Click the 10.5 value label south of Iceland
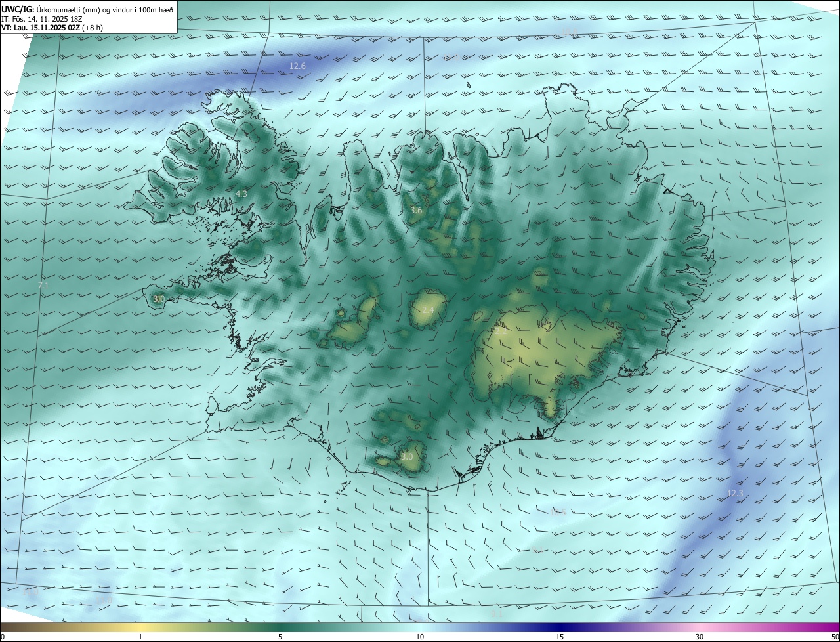Image resolution: width=840 pixels, height=642 pixels. [558, 512]
